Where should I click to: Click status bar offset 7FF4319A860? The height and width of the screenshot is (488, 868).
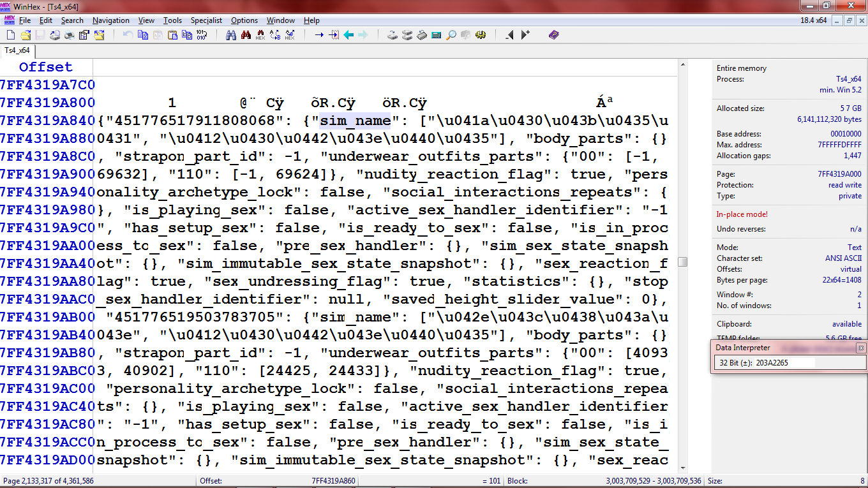[x=334, y=481]
